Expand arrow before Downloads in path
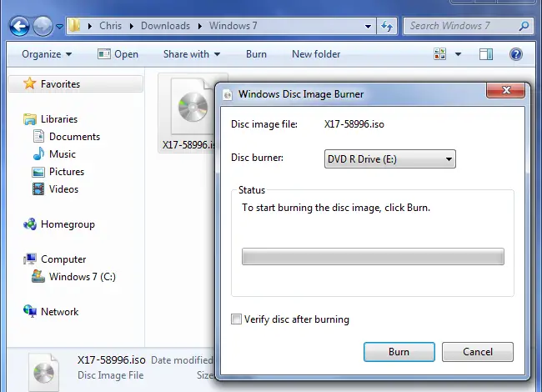The height and width of the screenshot is (392, 542). pyautogui.click(x=132, y=26)
